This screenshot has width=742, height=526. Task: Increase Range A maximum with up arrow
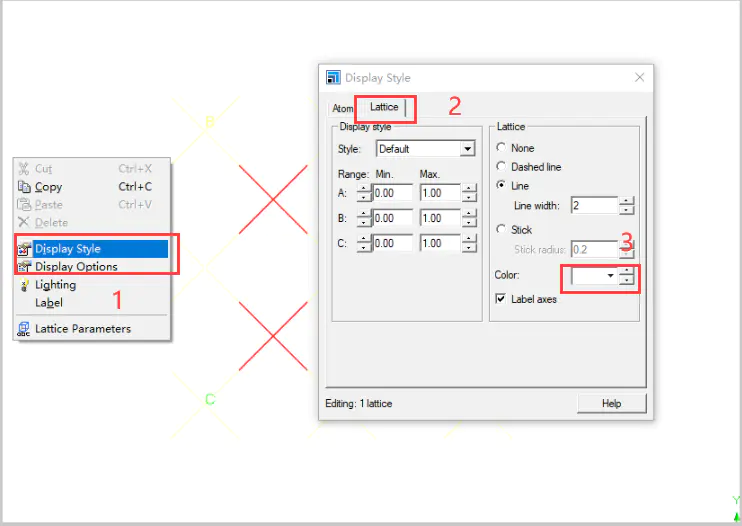(x=469, y=188)
